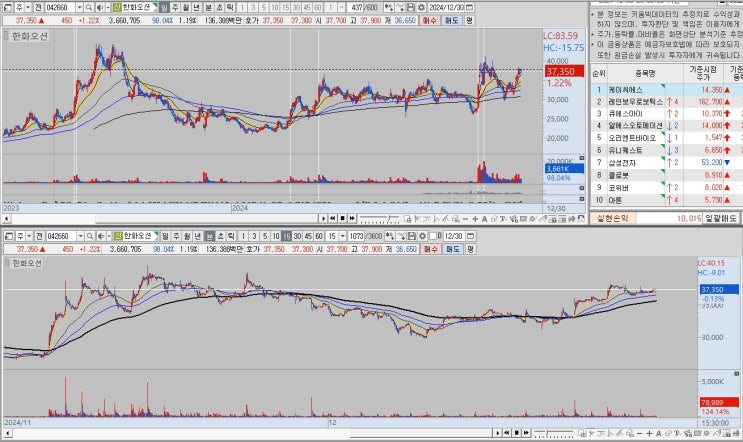Stop the top chart replay
Viewport: 743px width, 442px height.
343,218
